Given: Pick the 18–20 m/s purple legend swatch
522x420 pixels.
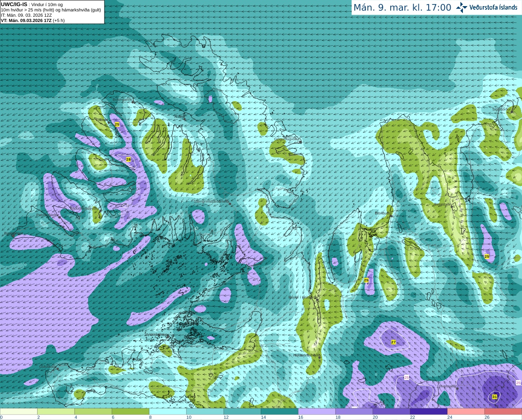Looking at the screenshot, I should click(354, 411).
